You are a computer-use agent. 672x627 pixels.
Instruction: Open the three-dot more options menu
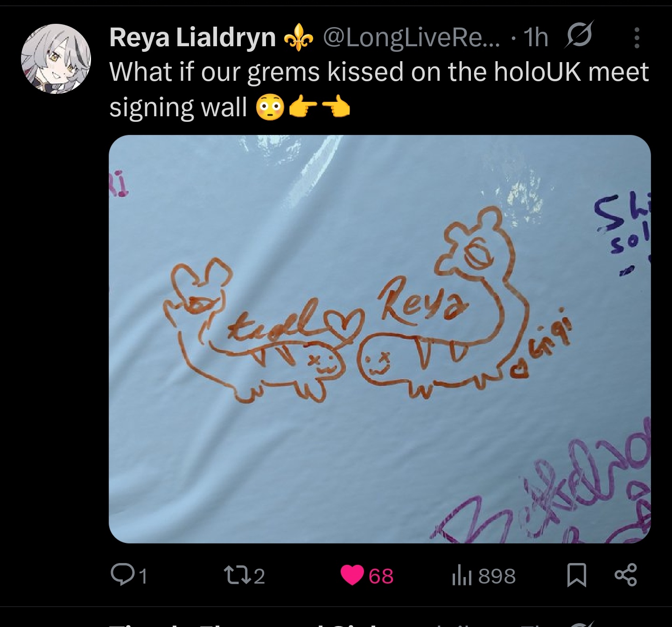(x=637, y=37)
